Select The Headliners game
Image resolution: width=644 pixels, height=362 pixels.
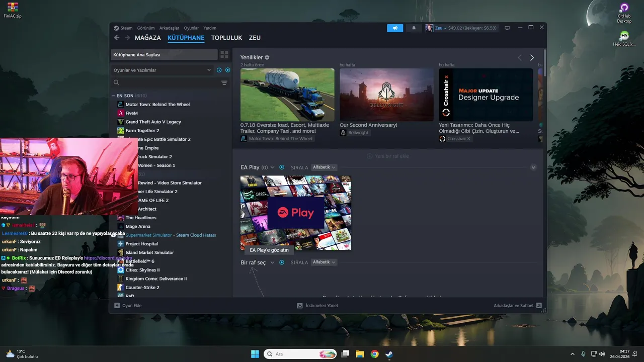(x=141, y=218)
